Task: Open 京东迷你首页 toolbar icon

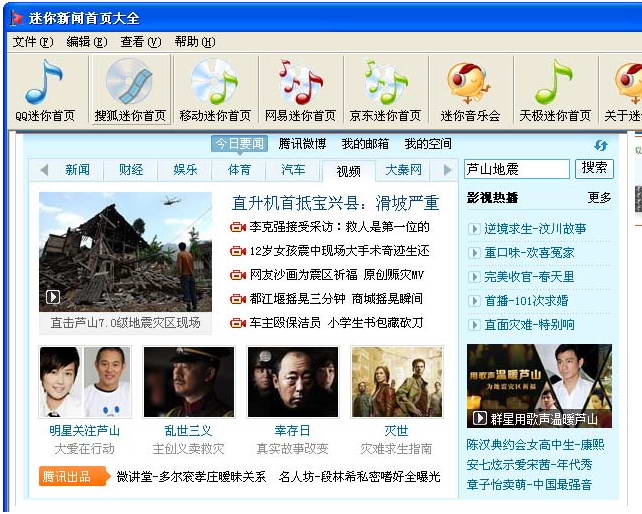Action: tap(385, 90)
